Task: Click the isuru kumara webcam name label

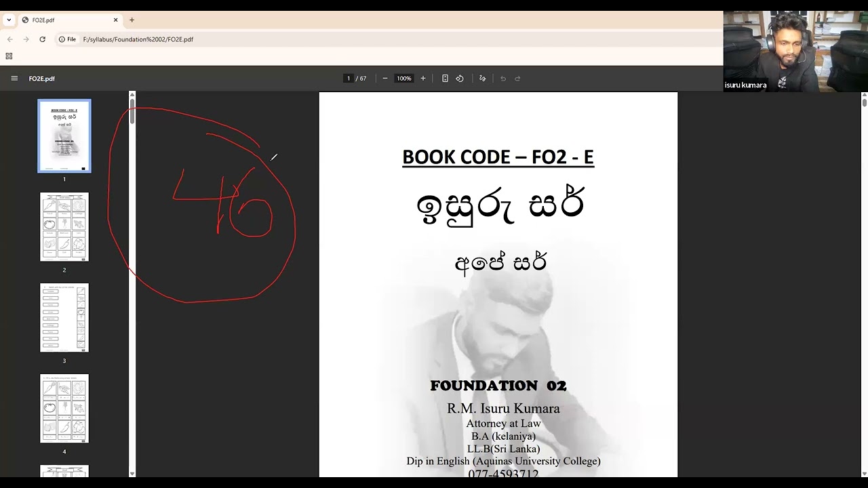Action: (x=745, y=85)
